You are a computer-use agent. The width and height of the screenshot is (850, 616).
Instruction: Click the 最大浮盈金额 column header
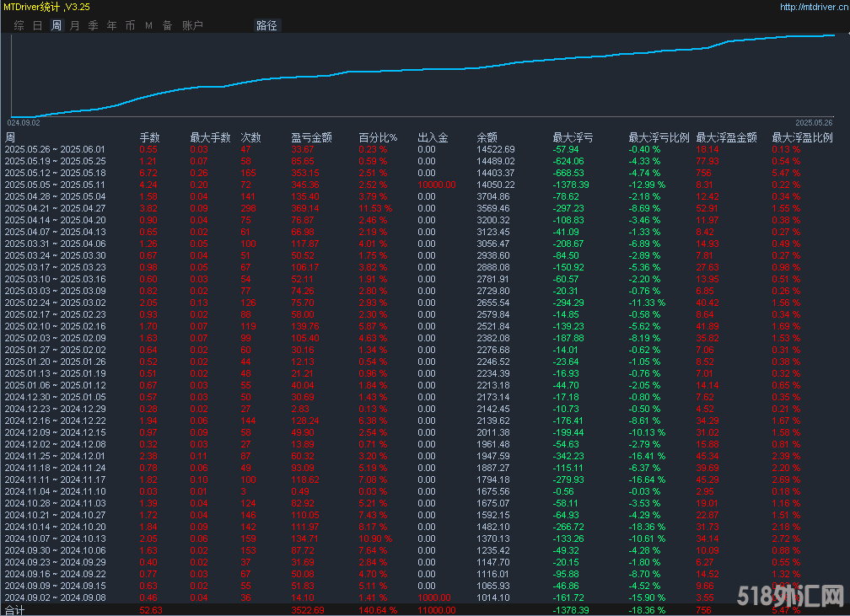[x=726, y=137]
